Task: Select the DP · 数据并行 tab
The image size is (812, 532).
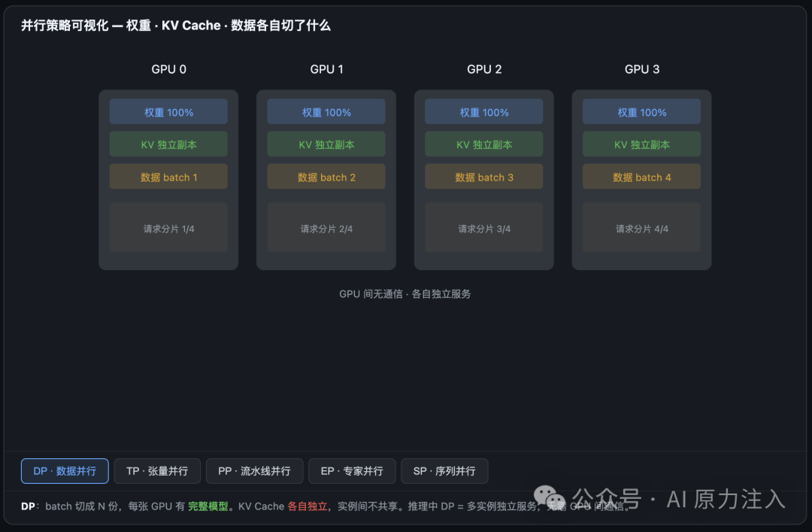Action: [65, 471]
